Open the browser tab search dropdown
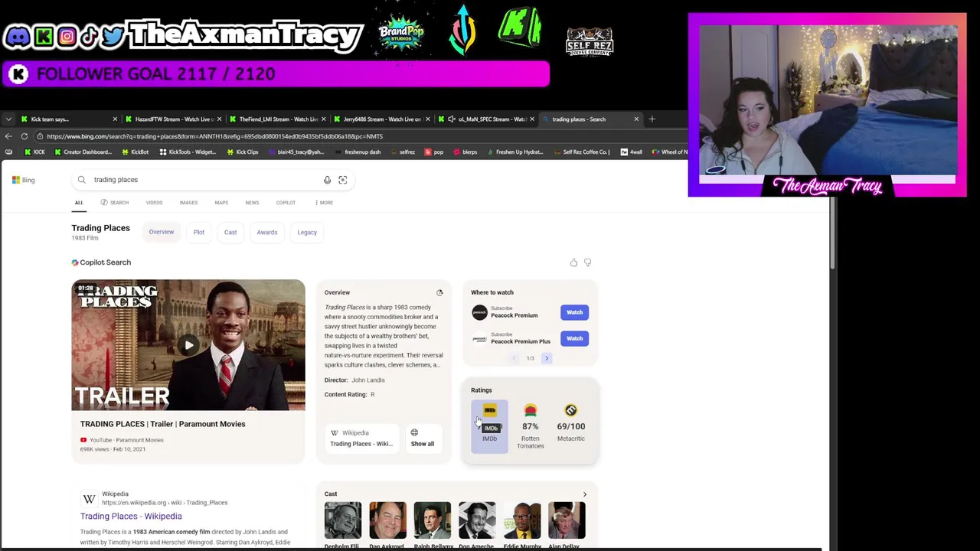Image resolution: width=980 pixels, height=551 pixels. tap(8, 119)
